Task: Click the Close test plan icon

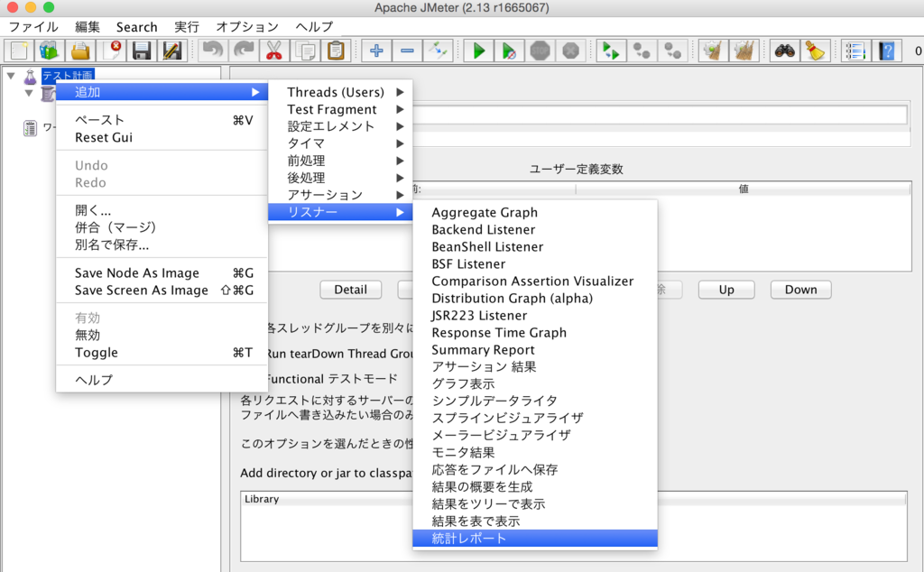Action: [x=111, y=51]
